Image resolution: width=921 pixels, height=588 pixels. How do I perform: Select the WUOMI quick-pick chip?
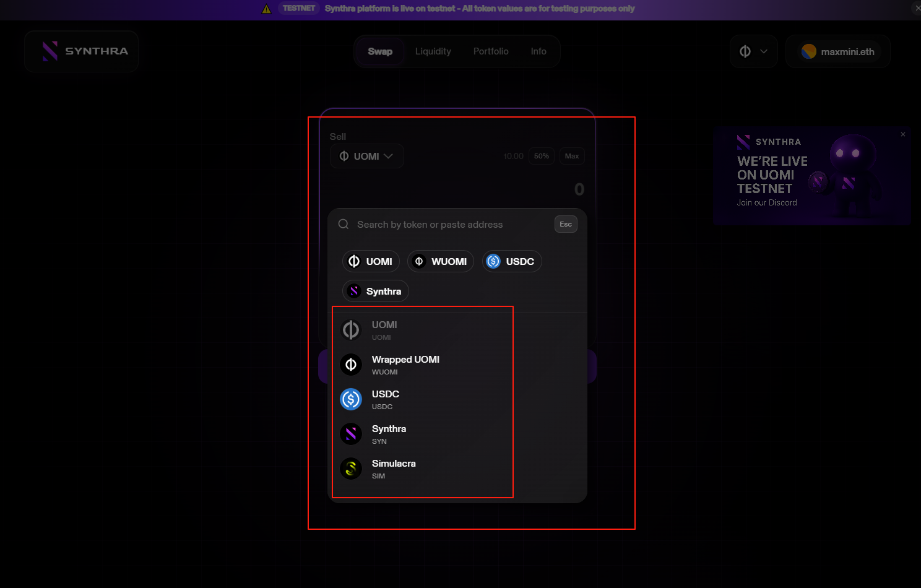coord(440,261)
